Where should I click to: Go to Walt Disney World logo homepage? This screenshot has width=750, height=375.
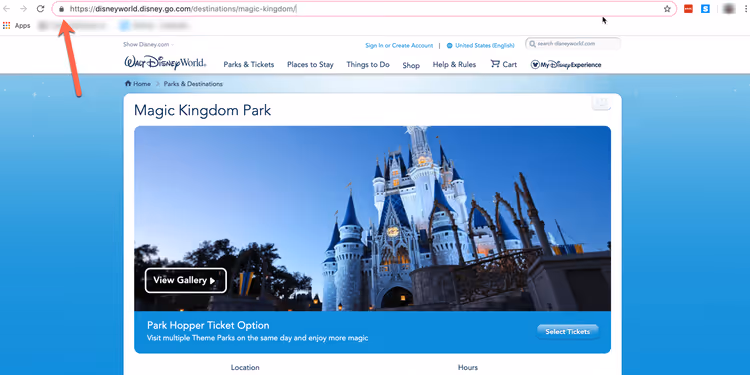click(165, 63)
